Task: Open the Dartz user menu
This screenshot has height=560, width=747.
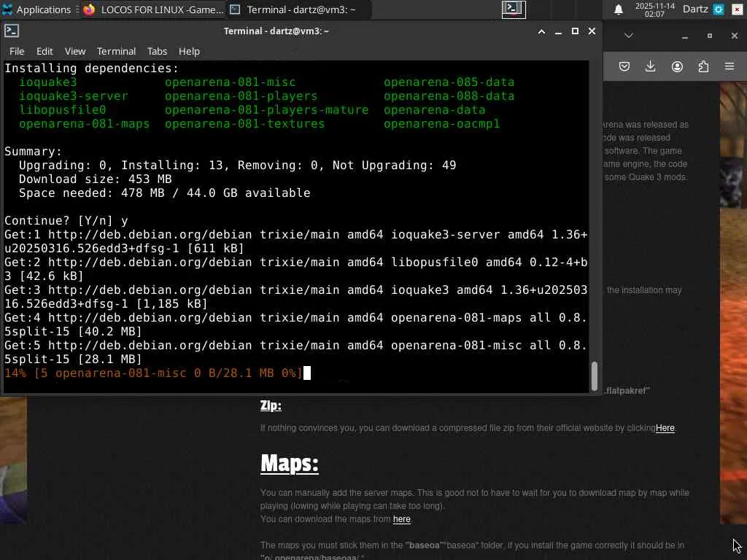Action: 695,9
